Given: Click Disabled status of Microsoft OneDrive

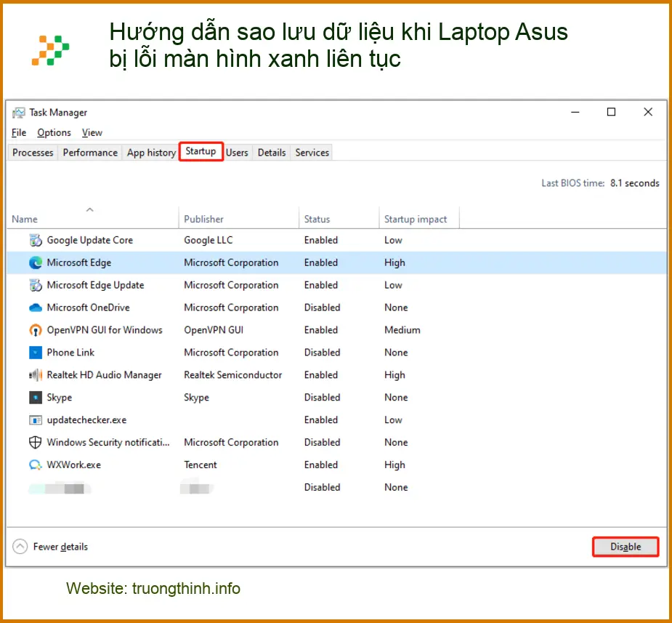Looking at the screenshot, I should 322,308.
